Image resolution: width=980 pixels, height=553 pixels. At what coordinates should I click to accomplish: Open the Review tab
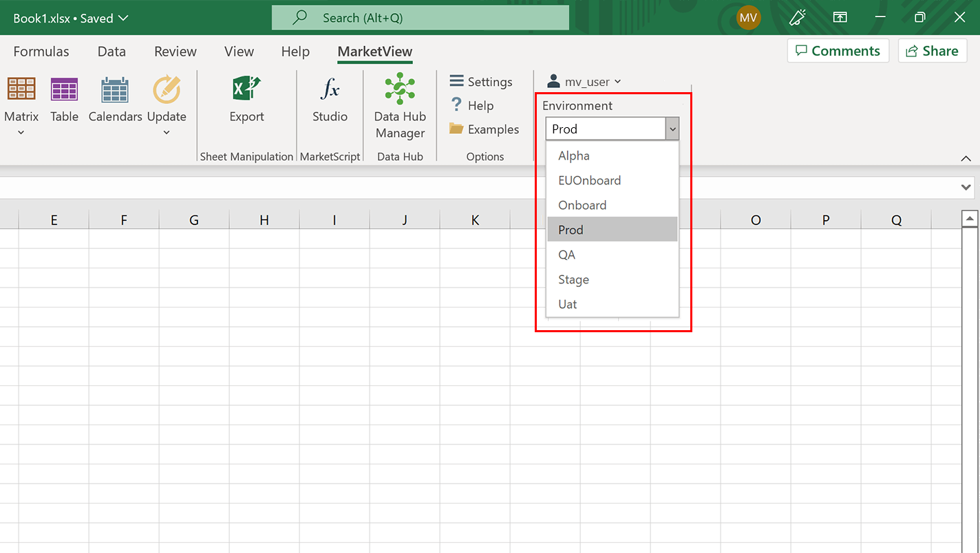point(175,52)
